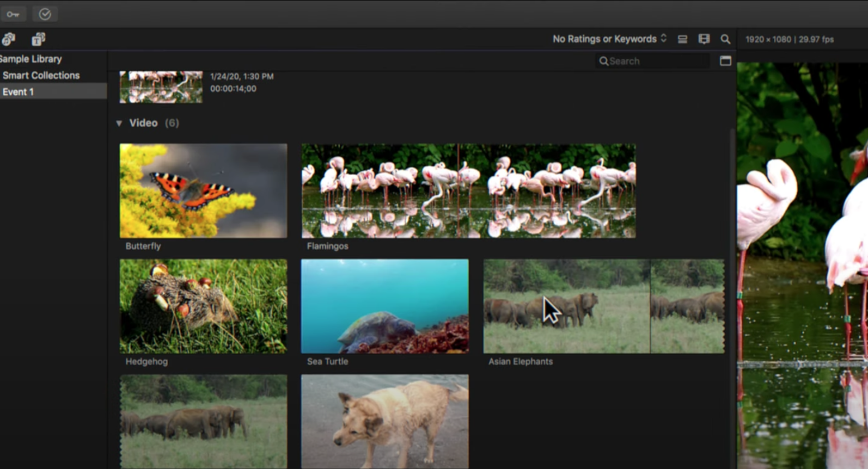Click the filter window icon beside Search
Screen dimensions: 868x469
click(725, 61)
